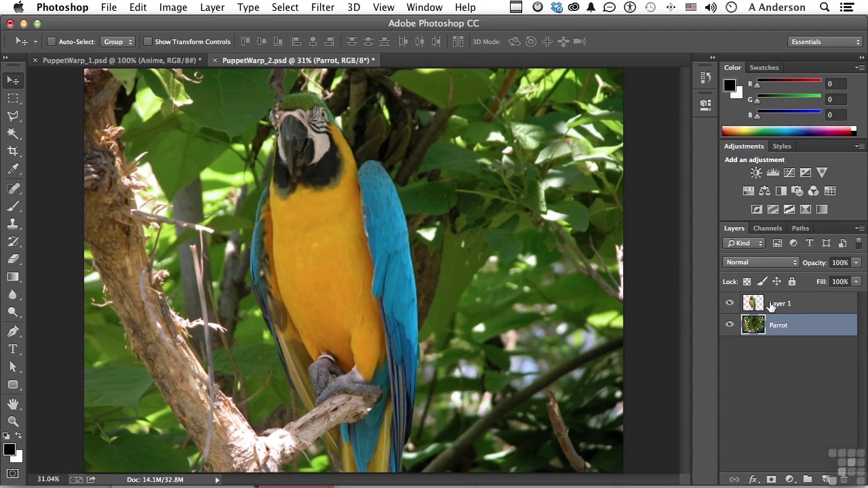Hide Layer 1 visibility eye
This screenshot has height=488, width=868.
[x=730, y=303]
